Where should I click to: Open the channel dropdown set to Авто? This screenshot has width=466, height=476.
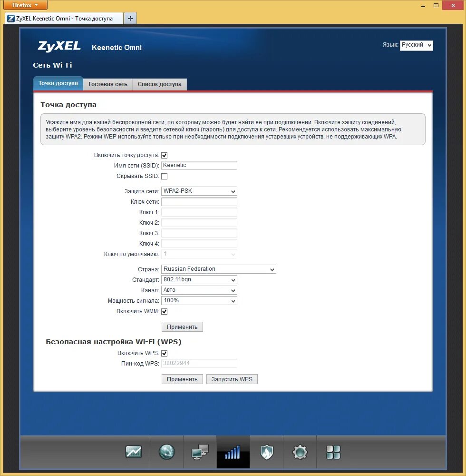click(x=199, y=290)
